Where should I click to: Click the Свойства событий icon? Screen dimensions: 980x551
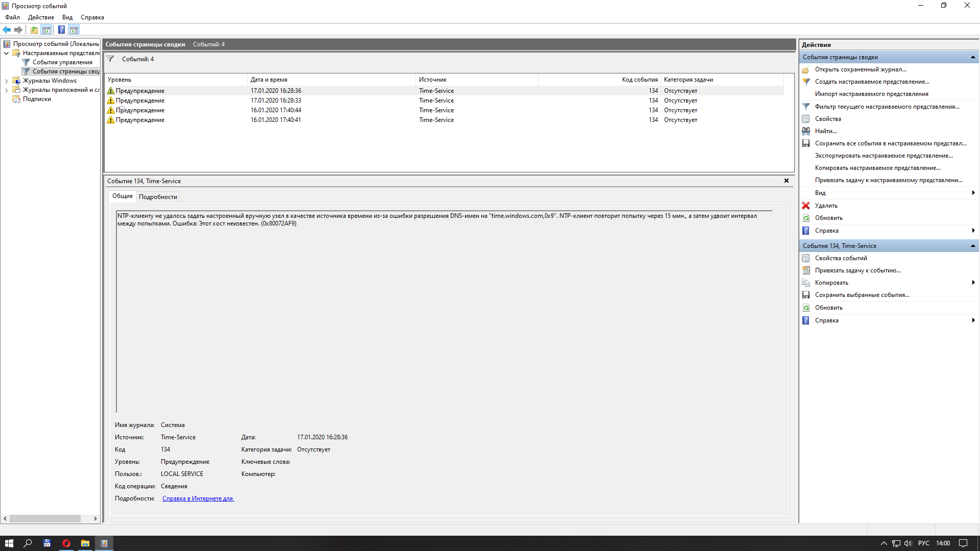tap(806, 258)
